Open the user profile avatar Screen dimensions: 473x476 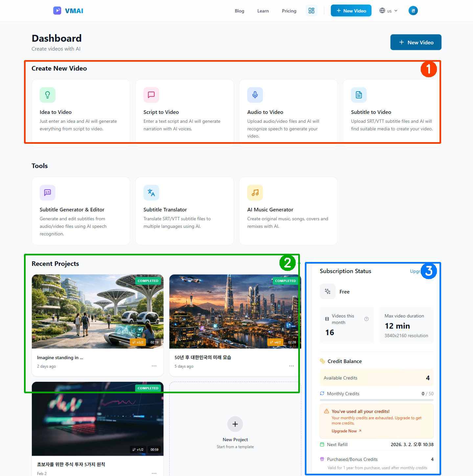pos(413,11)
